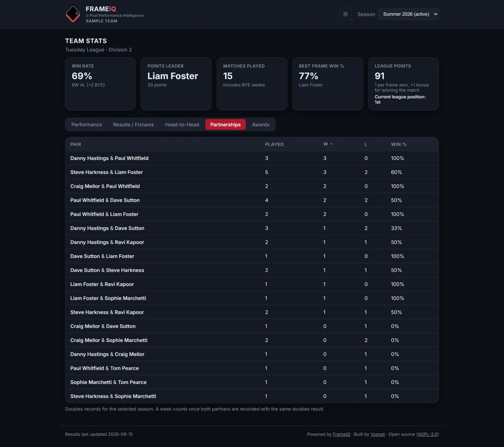504x447 pixels.
Task: Click the Win Rate 69% card
Action: point(100,84)
